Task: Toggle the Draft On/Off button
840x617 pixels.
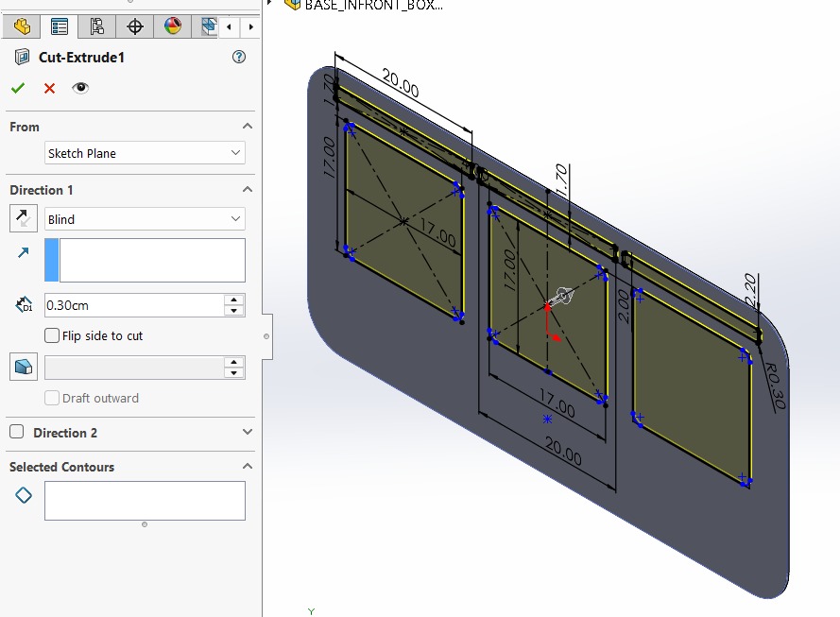Action: [24, 367]
